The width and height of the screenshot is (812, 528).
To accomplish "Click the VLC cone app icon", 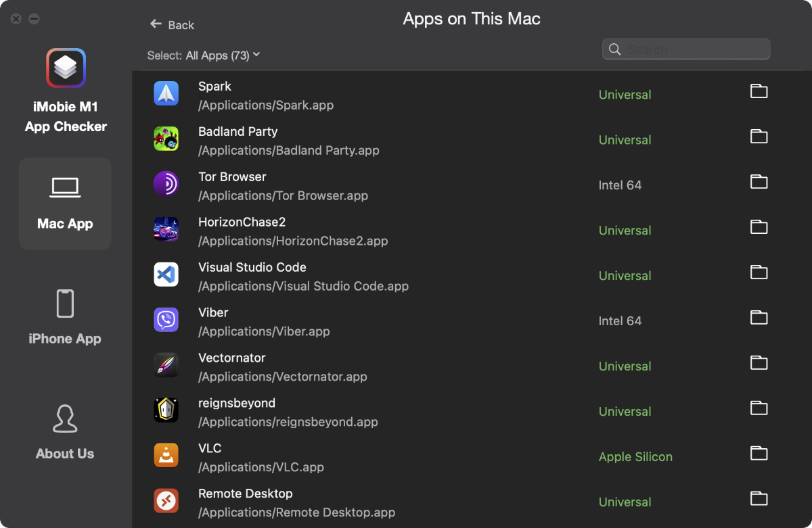I will [x=166, y=456].
